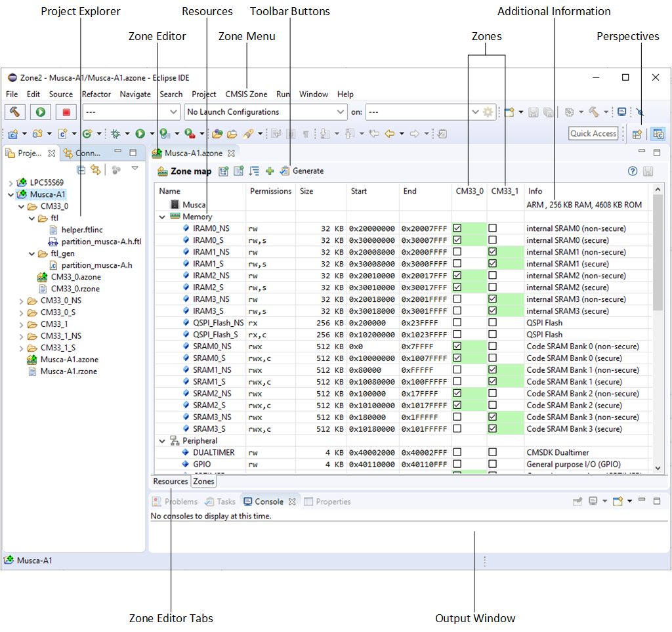
Task: Click the Generate button
Action: pyautogui.click(x=302, y=171)
